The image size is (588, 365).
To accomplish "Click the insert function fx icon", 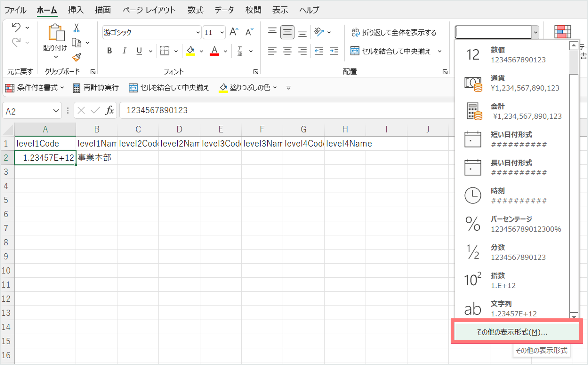I will tap(110, 110).
